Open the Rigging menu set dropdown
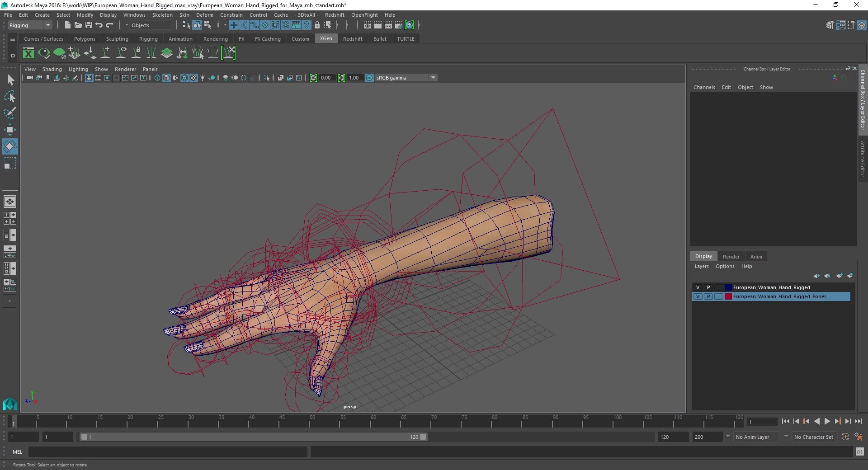The height and width of the screenshot is (470, 868). (x=30, y=25)
